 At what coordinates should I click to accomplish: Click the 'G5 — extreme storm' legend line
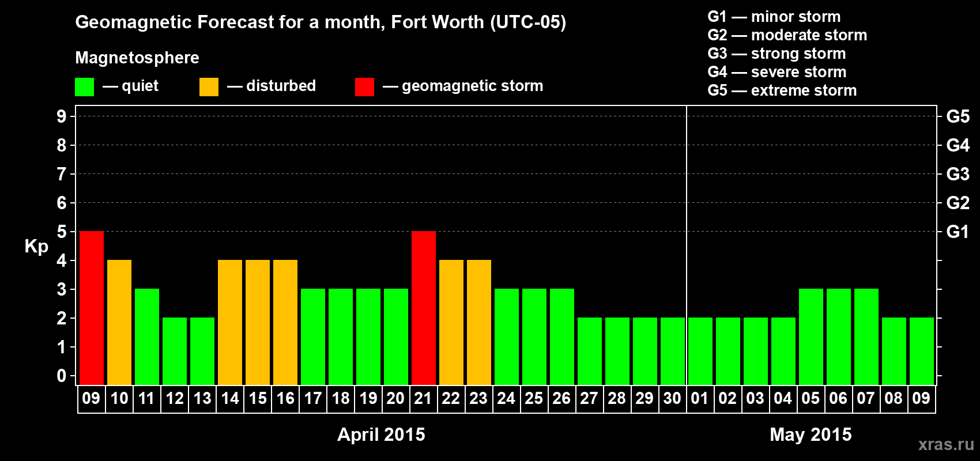(782, 90)
